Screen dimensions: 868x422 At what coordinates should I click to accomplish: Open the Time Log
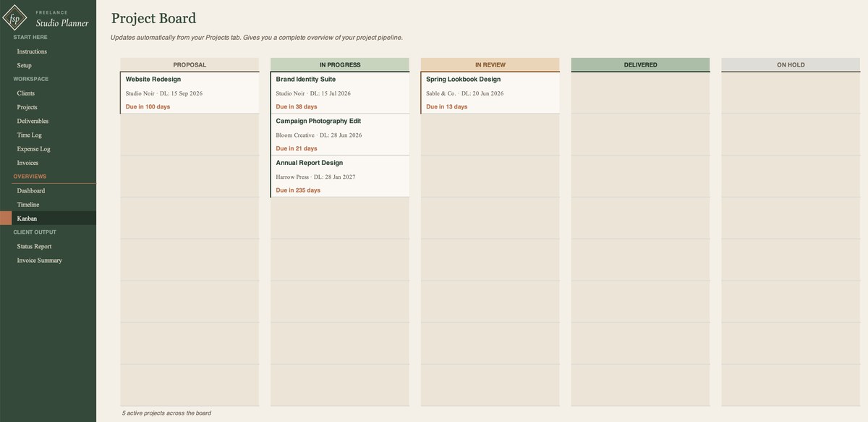(x=30, y=135)
